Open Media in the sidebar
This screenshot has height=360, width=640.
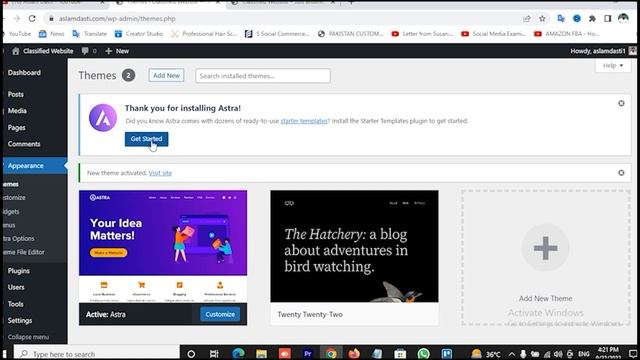pyautogui.click(x=17, y=111)
